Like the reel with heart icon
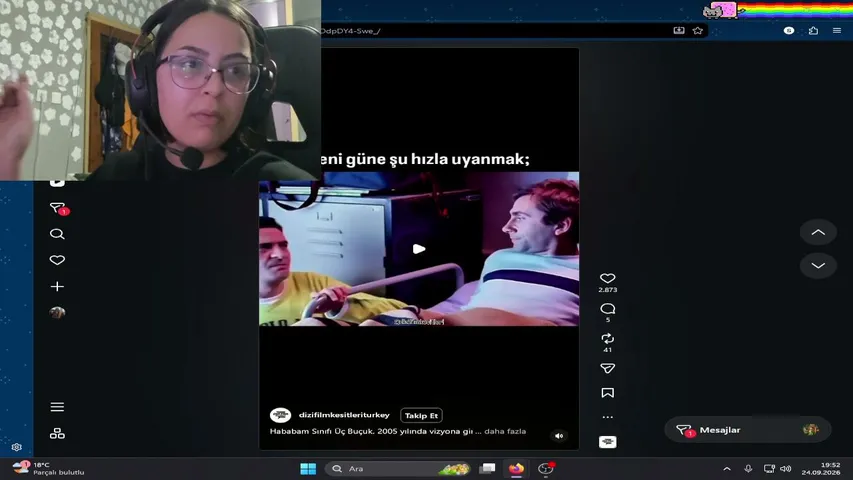Image resolution: width=853 pixels, height=480 pixels. (x=608, y=279)
